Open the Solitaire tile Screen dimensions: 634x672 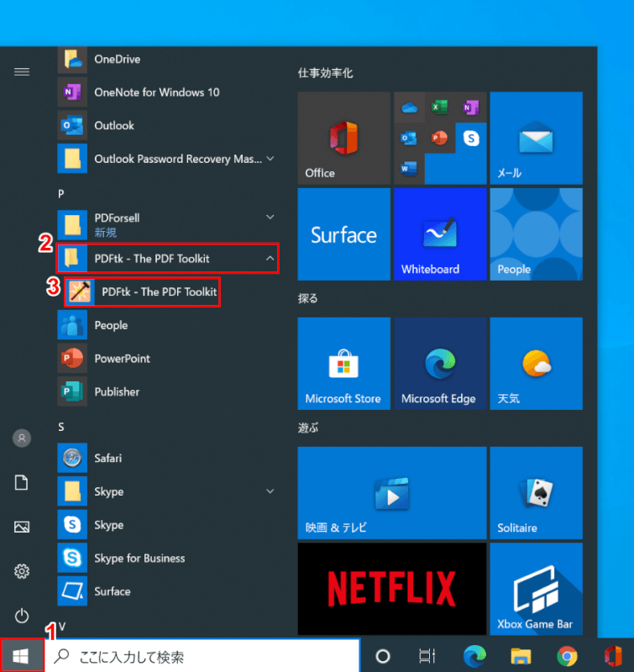tap(537, 493)
